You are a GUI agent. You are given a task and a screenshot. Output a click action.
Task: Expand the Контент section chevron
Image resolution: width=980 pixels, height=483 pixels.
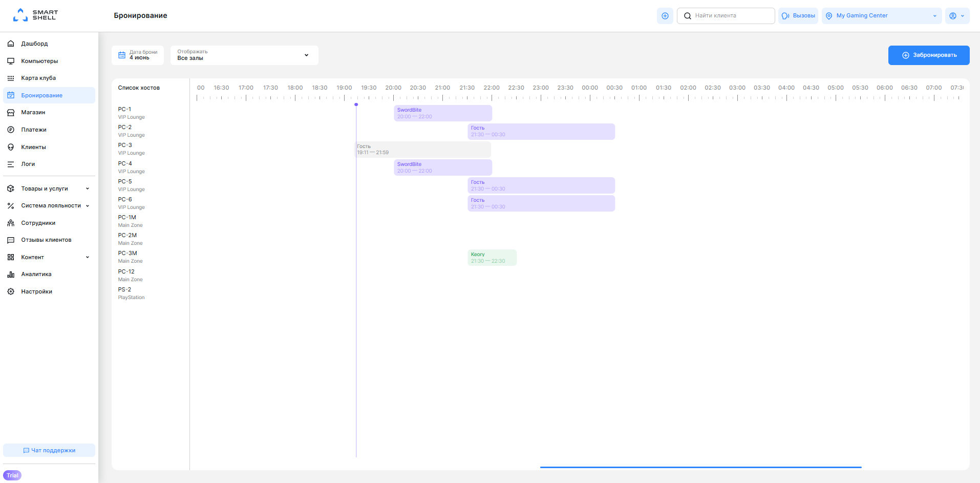coord(88,257)
